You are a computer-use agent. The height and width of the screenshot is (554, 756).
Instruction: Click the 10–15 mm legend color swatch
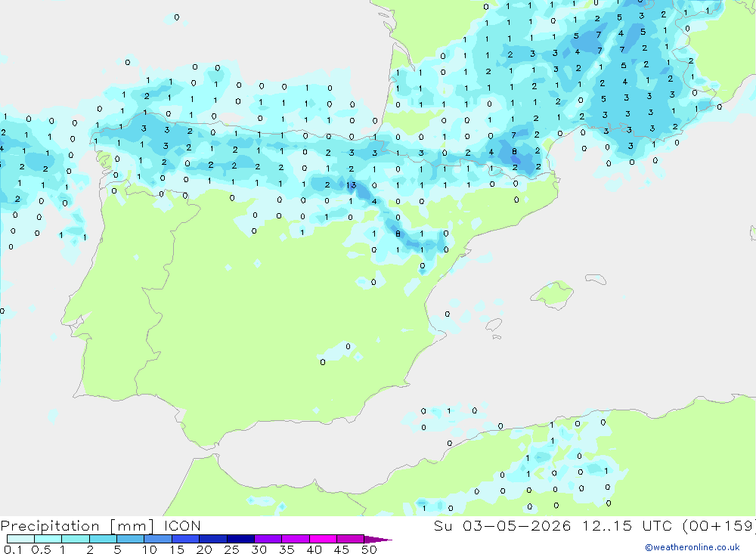[158, 539]
